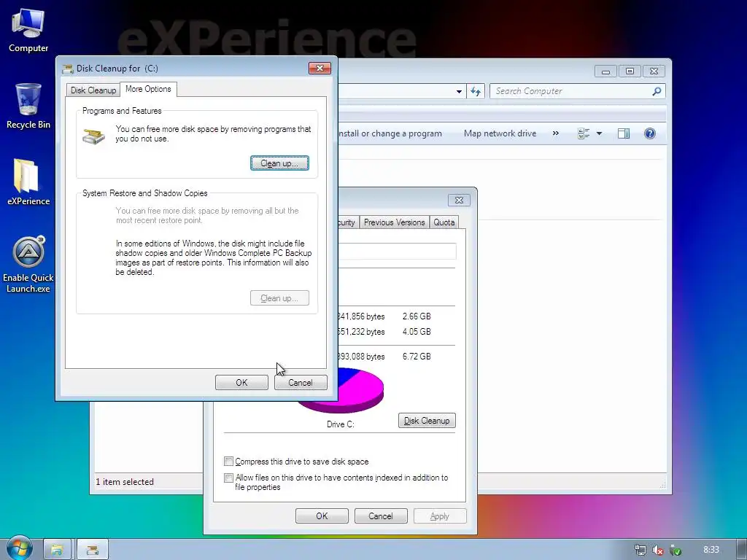Click the network tray icon
This screenshot has width=747, height=560.
point(640,550)
